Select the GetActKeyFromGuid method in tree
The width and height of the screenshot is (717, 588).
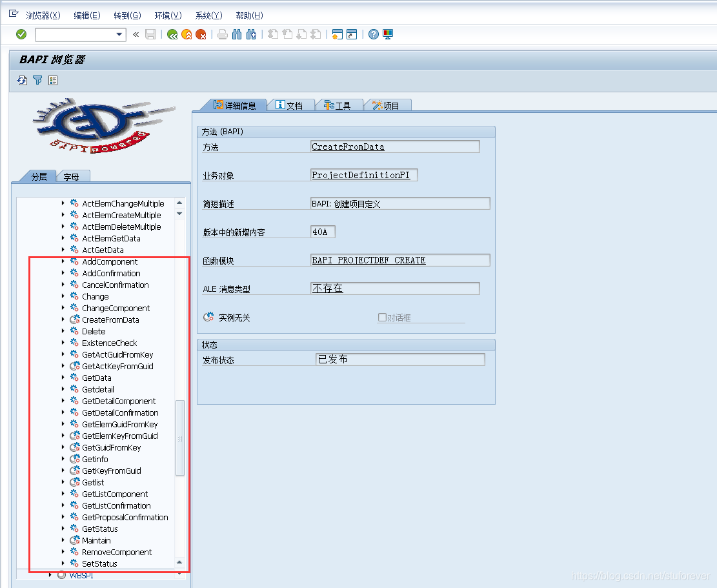pyautogui.click(x=117, y=366)
